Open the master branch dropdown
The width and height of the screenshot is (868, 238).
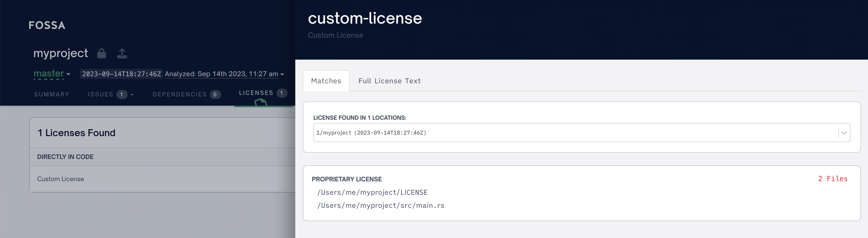(52, 73)
